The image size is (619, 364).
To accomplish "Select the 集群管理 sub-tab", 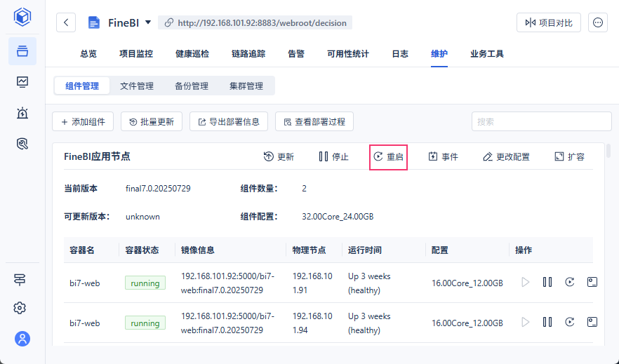I will [246, 86].
